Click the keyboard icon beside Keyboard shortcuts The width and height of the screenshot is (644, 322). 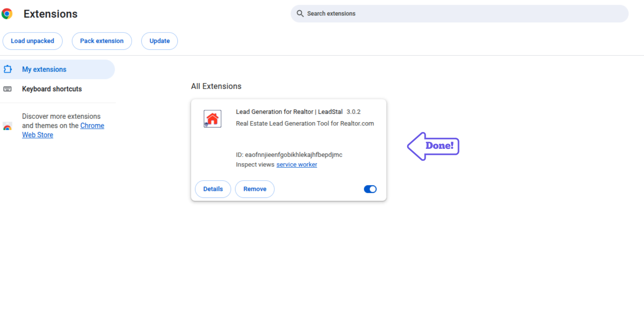8,89
